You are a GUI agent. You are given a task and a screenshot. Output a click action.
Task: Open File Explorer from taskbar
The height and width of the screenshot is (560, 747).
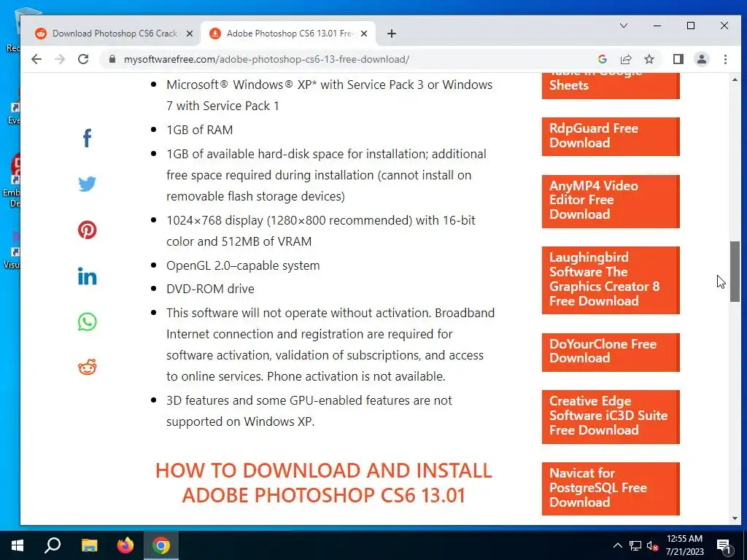(89, 545)
